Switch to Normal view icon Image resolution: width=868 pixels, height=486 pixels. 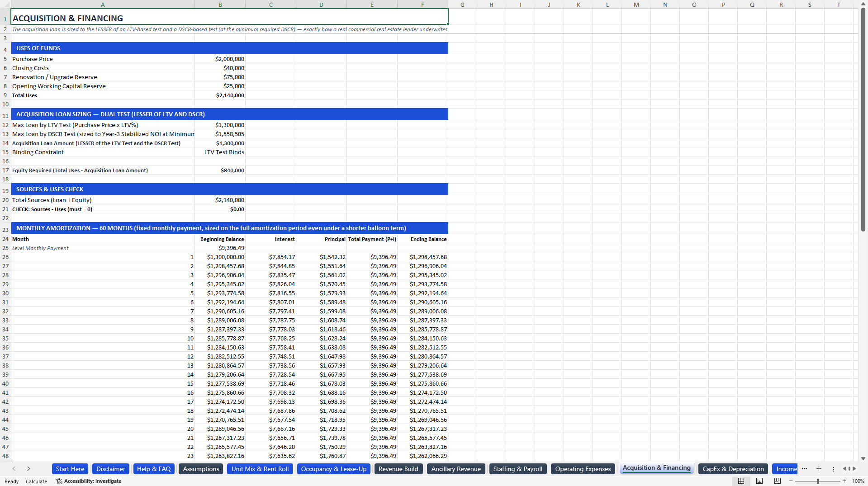point(741,481)
